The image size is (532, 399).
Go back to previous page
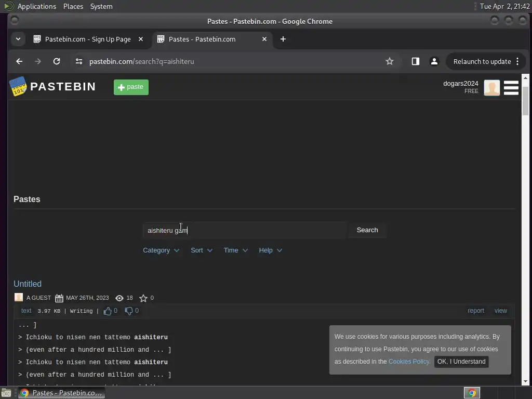[19, 61]
